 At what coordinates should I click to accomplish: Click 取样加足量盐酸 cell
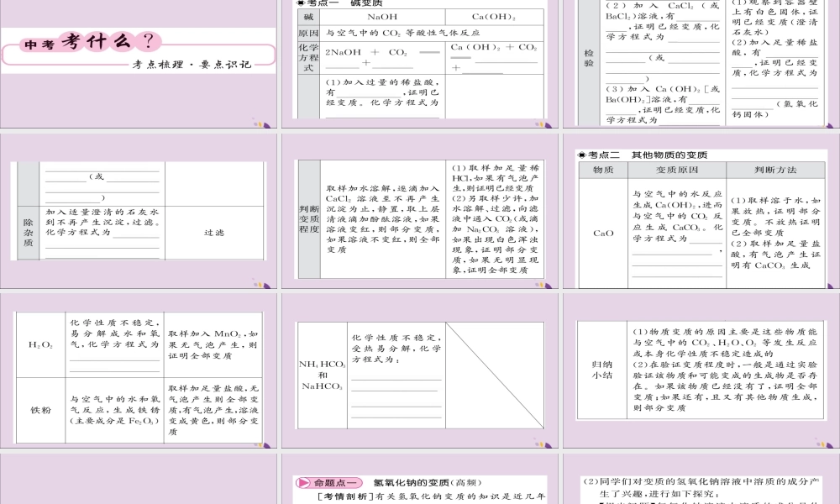pyautogui.click(x=213, y=410)
